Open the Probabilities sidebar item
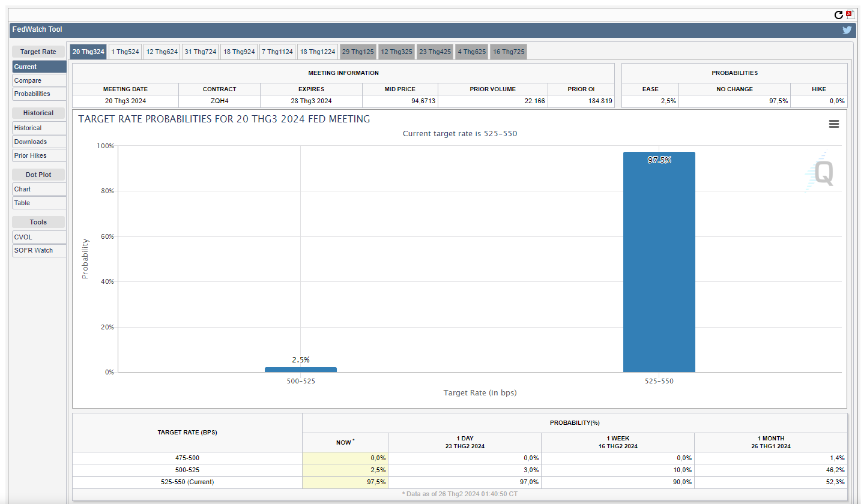The image size is (861, 504). [x=39, y=94]
